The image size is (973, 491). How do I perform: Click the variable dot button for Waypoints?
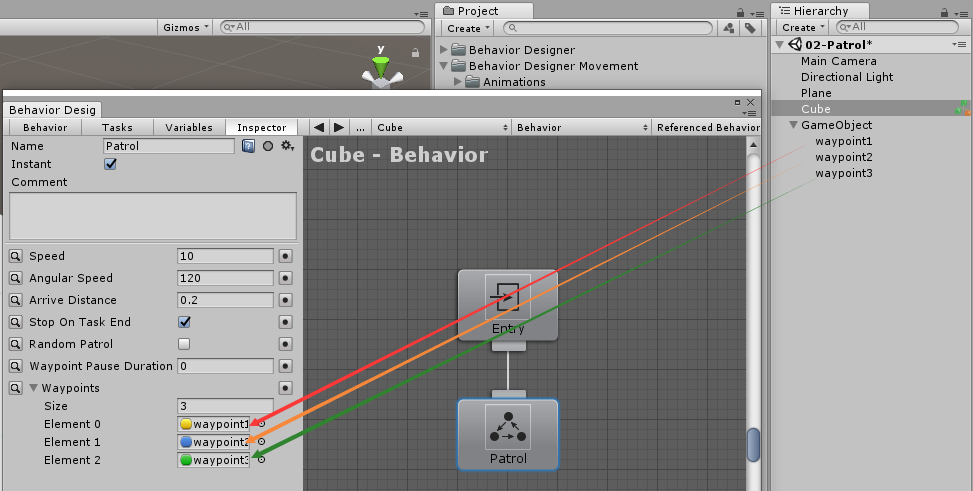tap(285, 389)
